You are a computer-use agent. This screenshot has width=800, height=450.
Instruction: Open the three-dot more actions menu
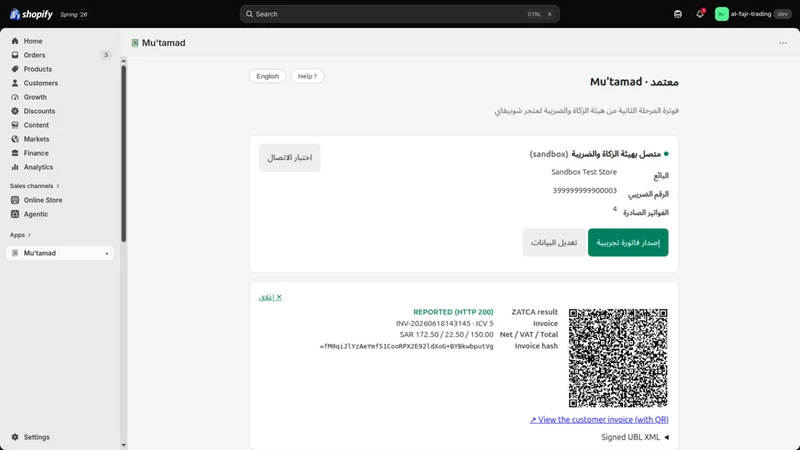(x=783, y=43)
